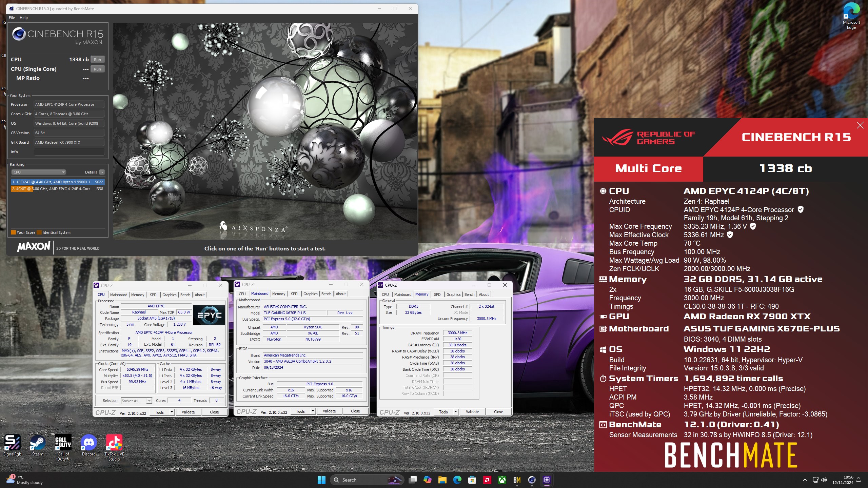
Task: Open the volume control in system tray
Action: click(824, 480)
